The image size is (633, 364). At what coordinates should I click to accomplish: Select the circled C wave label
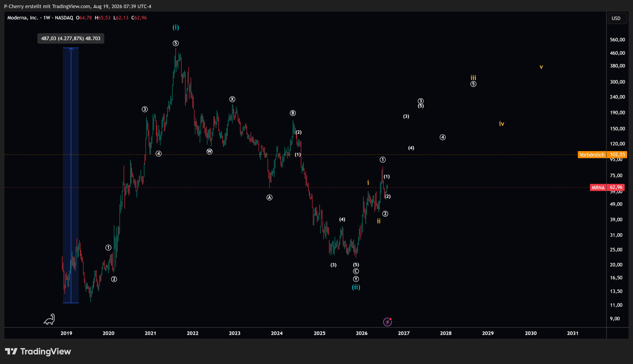click(x=356, y=271)
